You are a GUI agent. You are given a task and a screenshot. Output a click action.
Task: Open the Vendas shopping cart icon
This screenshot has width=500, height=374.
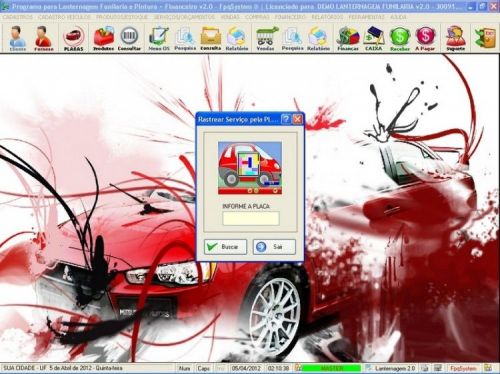pyautogui.click(x=266, y=39)
